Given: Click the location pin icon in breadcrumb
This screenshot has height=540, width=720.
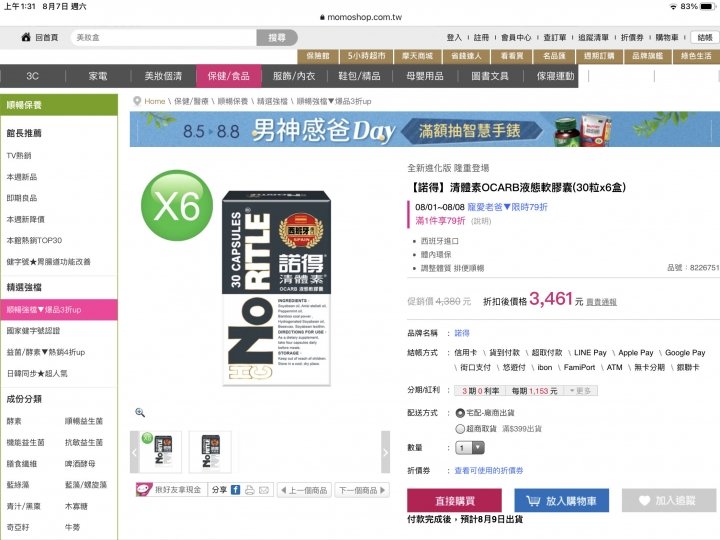Looking at the screenshot, I should [137, 101].
